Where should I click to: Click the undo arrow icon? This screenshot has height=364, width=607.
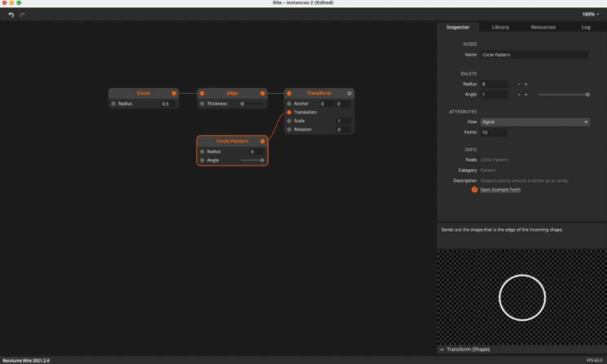pyautogui.click(x=11, y=15)
